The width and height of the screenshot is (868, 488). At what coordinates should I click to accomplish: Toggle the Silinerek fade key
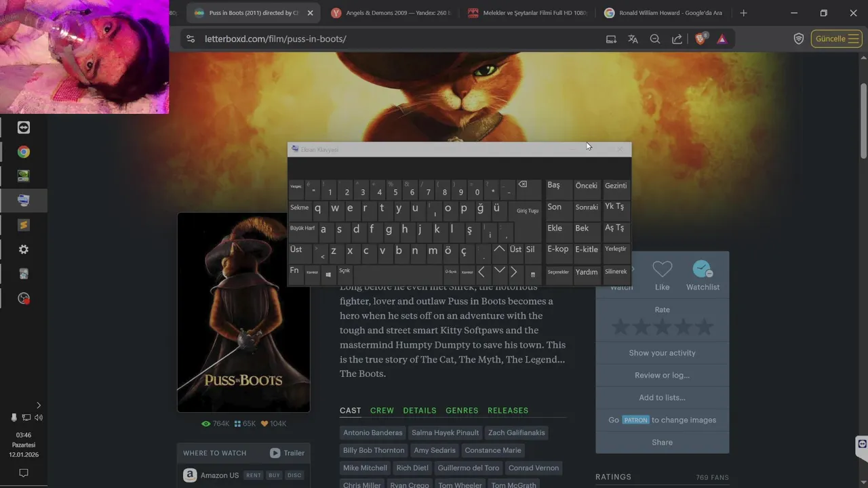(616, 273)
